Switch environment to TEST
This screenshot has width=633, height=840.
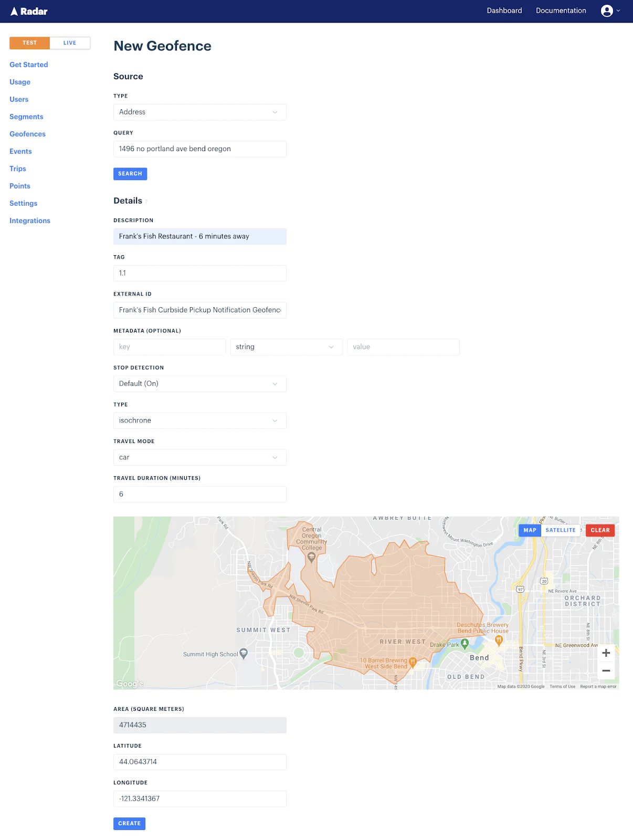[30, 43]
